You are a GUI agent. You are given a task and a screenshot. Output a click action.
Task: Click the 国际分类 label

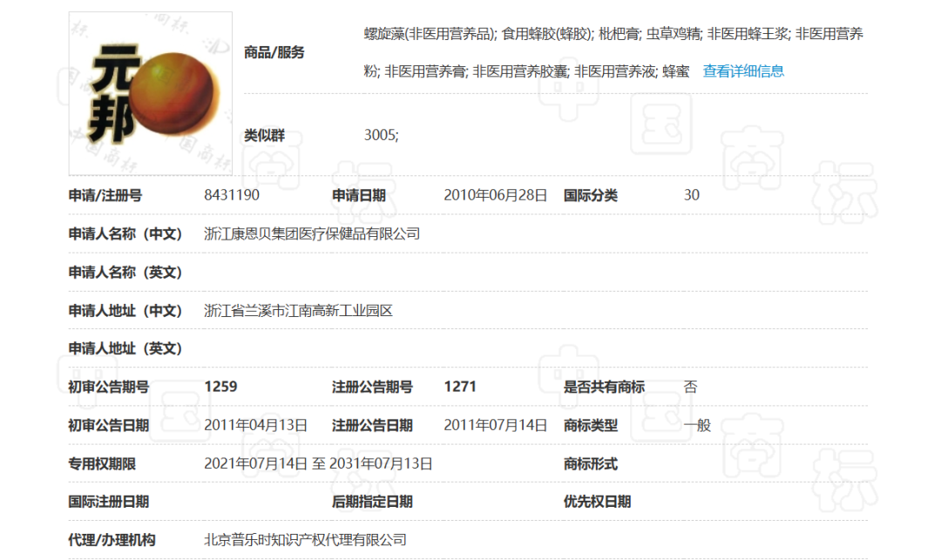click(x=590, y=195)
